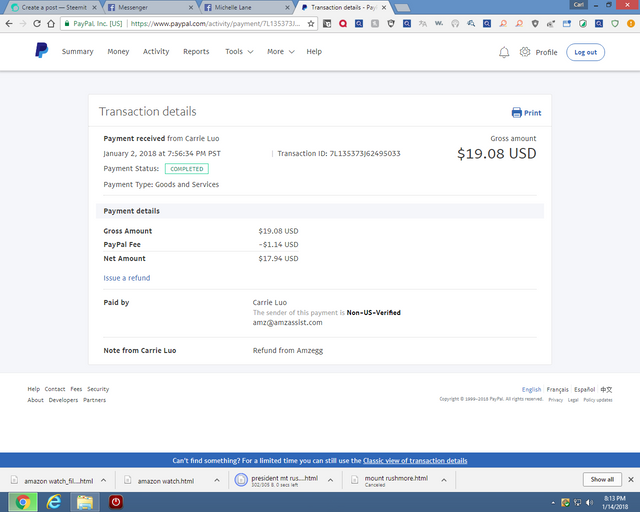Open footer Security link
The image size is (640, 512).
pyautogui.click(x=98, y=389)
